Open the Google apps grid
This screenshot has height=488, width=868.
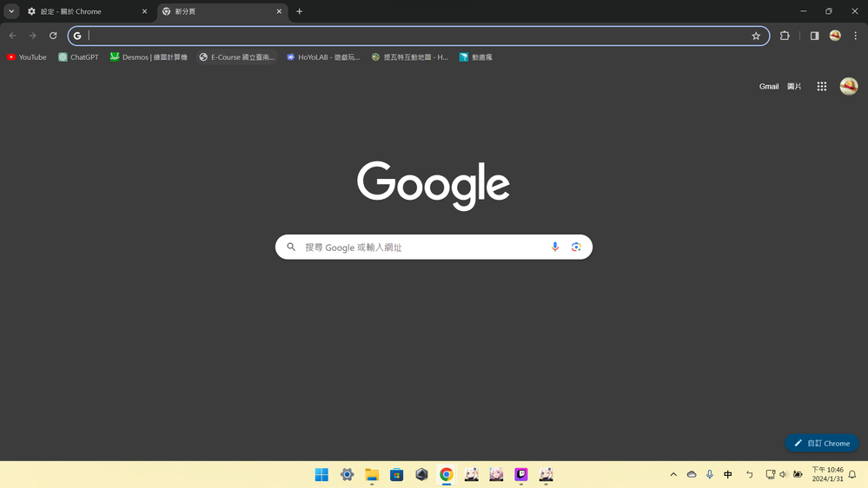point(821,86)
